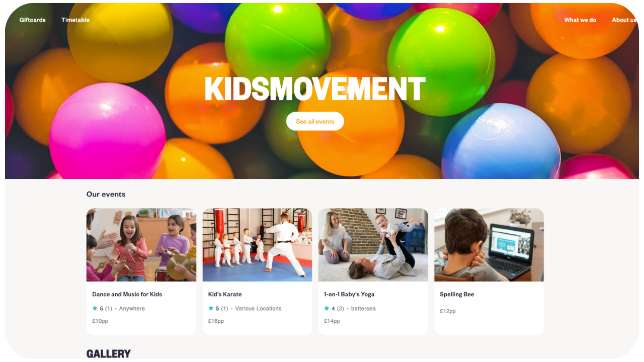
Task: Go to What we do page
Action: [580, 20]
